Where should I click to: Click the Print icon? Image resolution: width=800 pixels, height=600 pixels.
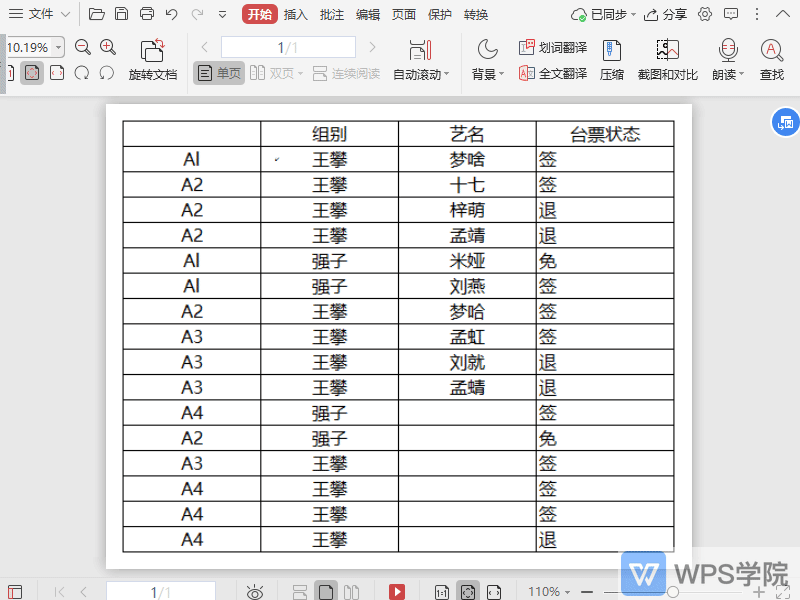point(148,14)
